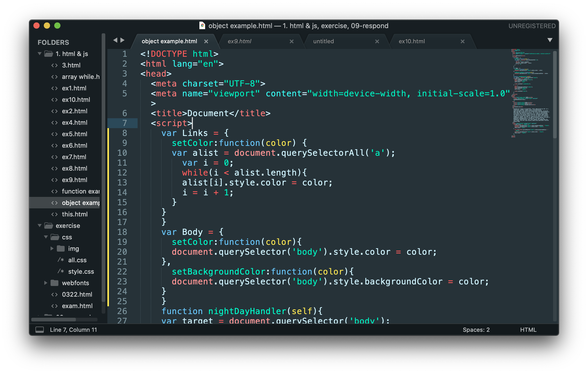Expand the webfonts folder
588x374 pixels.
tap(46, 283)
